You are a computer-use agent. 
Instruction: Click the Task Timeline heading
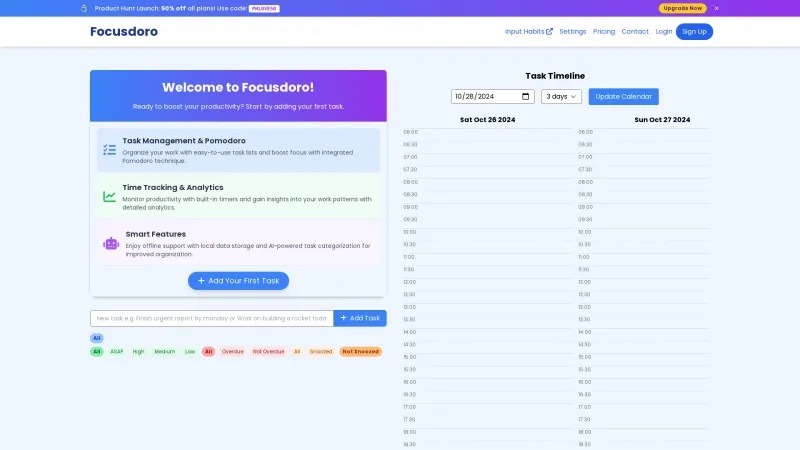click(x=555, y=76)
